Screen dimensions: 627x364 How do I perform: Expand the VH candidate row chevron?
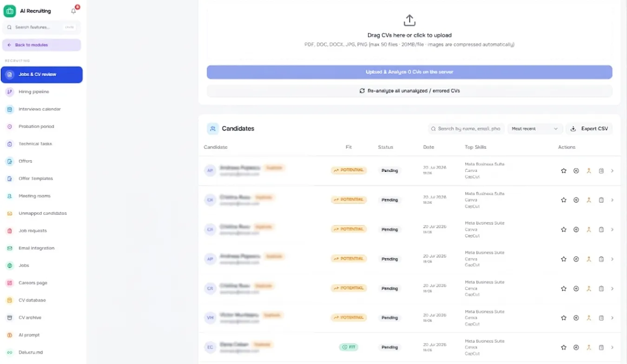(x=612, y=318)
